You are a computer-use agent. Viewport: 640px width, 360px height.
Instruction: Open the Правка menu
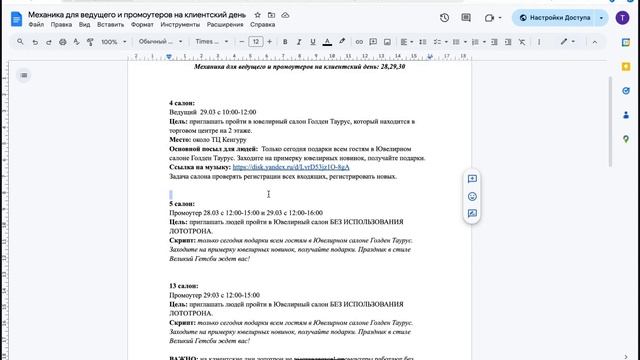tap(61, 24)
